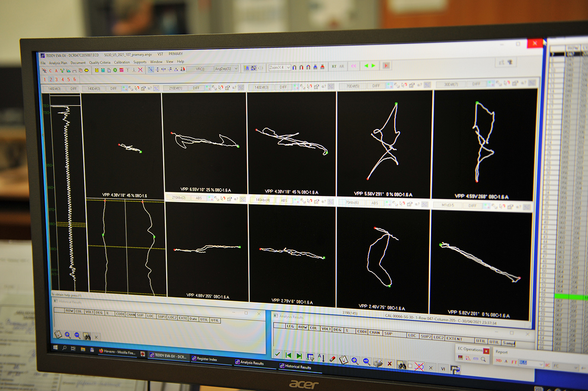This screenshot has height=391, width=588.
Task: Select screen layout 2
Action: point(51,79)
